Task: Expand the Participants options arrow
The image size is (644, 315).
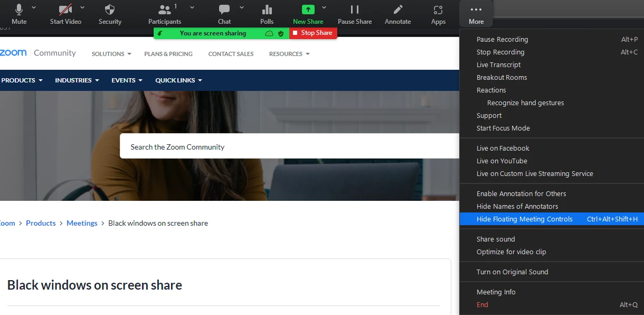Action: coord(192,7)
